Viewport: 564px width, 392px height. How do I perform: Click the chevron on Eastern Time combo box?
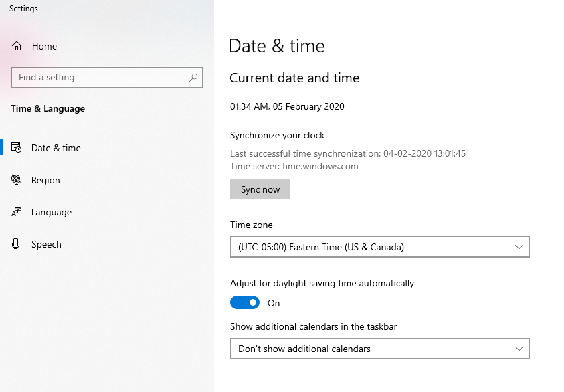(x=519, y=247)
